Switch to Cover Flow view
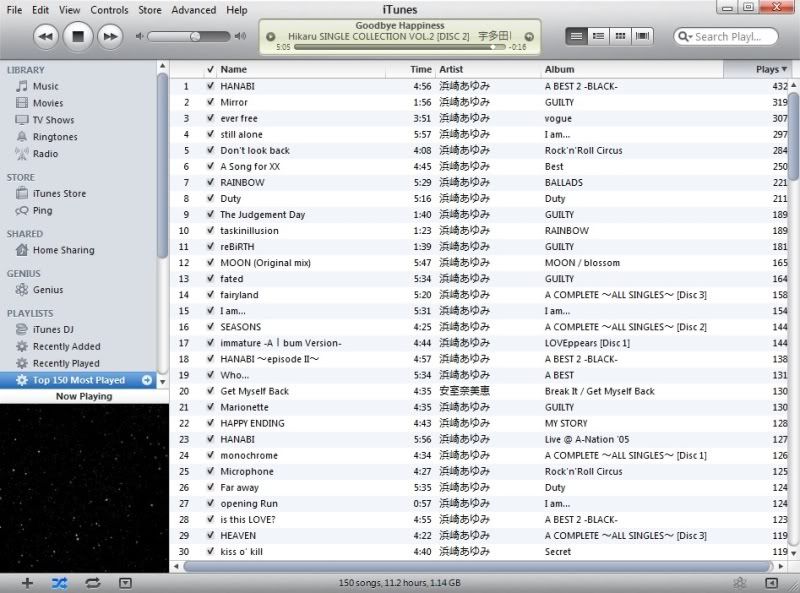Screen dimensions: 800x593 coord(642,36)
